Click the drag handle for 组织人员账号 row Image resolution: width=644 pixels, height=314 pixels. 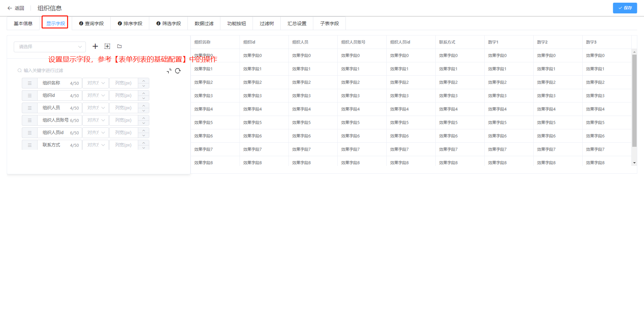pyautogui.click(x=30, y=120)
